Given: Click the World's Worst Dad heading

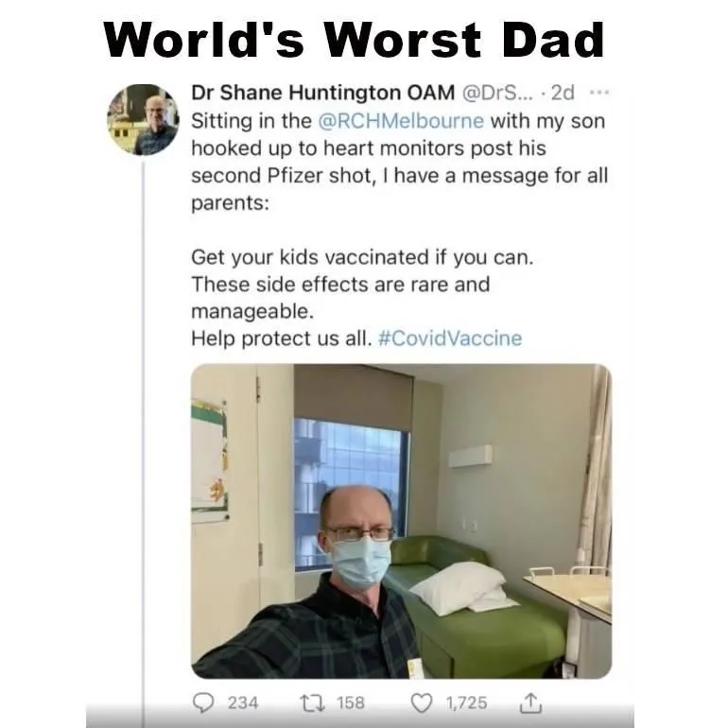Looking at the screenshot, I should click(355, 40).
